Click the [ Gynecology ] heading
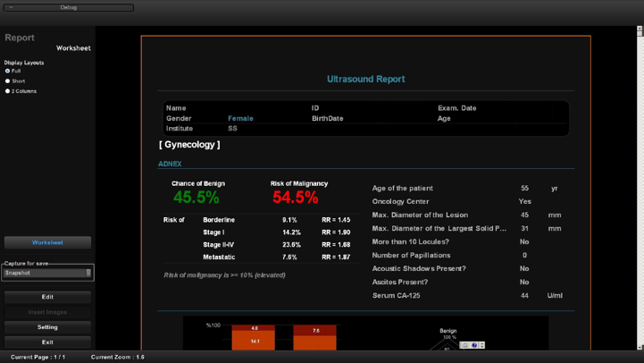The width and height of the screenshot is (644, 363). coord(189,145)
